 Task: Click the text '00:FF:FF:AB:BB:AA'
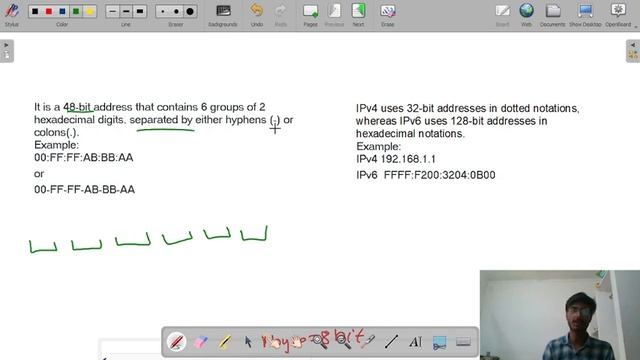84,158
